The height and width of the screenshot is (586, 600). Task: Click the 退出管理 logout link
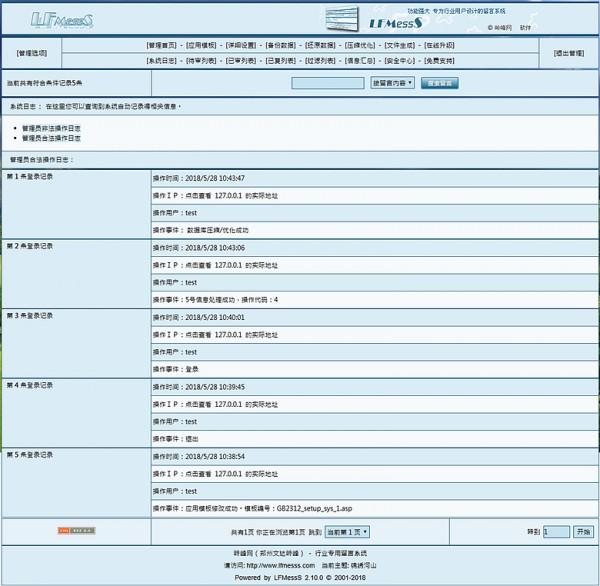(x=570, y=53)
